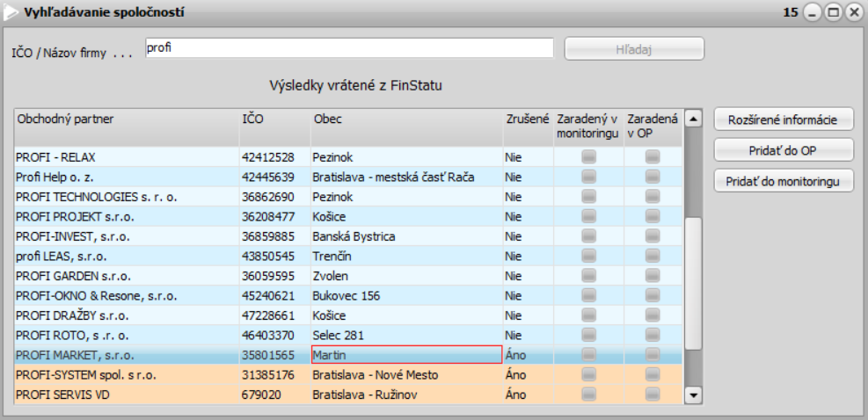Sort by Zrušené column header
This screenshot has width=868, height=420.
[x=529, y=127]
